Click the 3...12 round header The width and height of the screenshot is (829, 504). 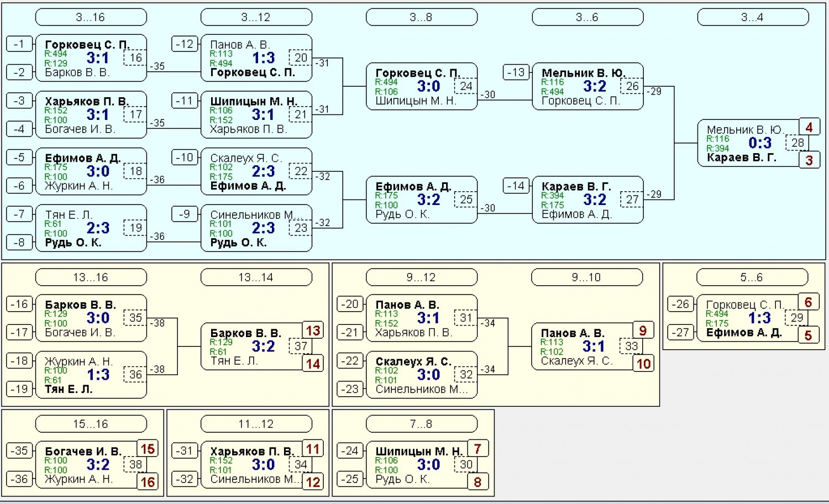click(256, 17)
